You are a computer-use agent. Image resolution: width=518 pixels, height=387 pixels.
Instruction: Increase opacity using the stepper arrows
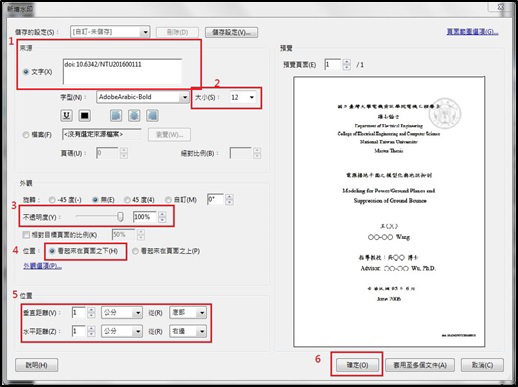[162, 214]
